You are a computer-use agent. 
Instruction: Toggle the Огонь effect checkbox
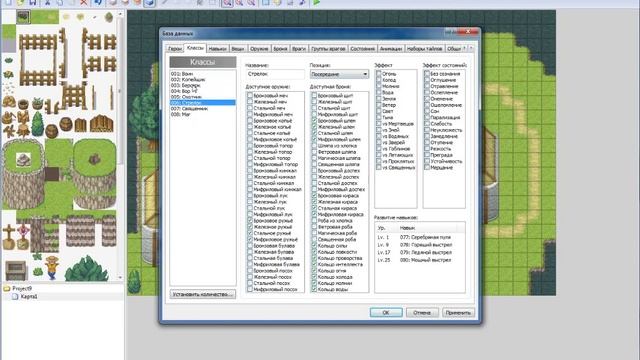tap(379, 74)
